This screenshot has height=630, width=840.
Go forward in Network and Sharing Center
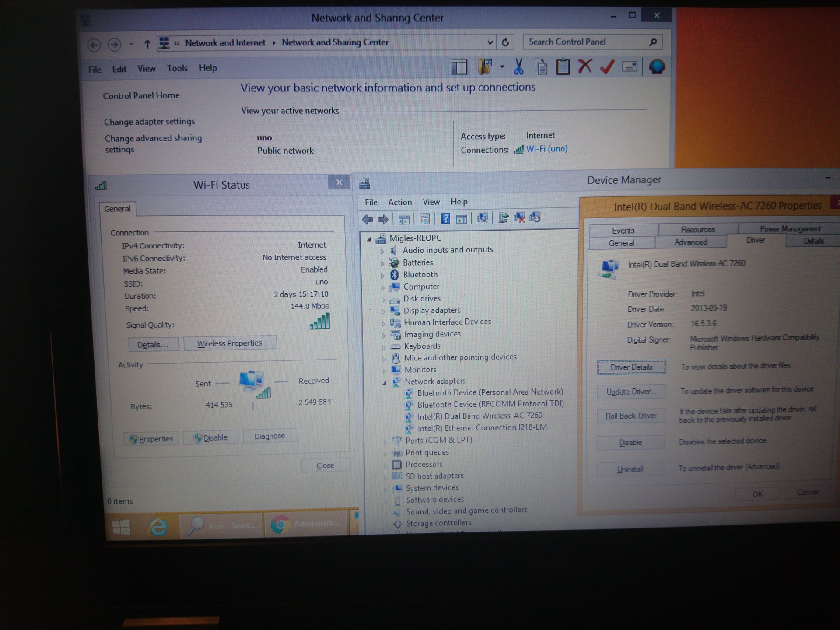coord(114,45)
